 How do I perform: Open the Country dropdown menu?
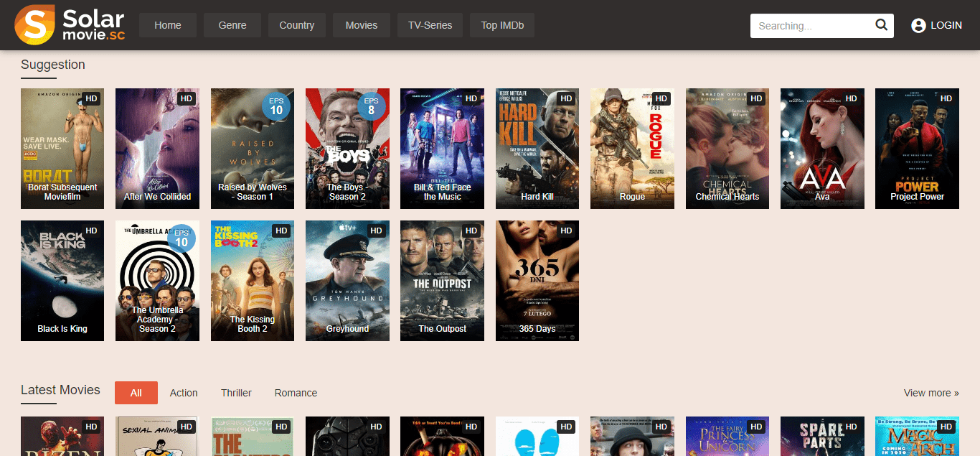pos(297,25)
